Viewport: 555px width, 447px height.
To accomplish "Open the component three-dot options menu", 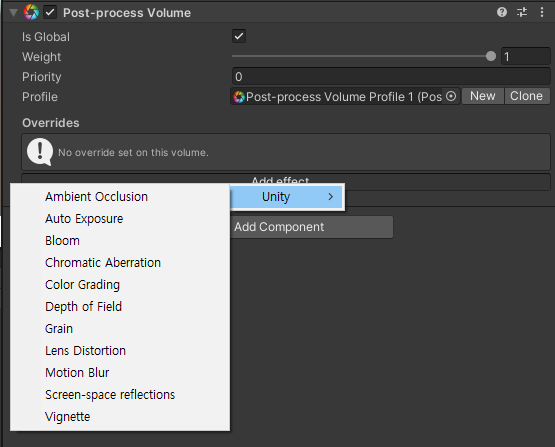I will click(542, 12).
